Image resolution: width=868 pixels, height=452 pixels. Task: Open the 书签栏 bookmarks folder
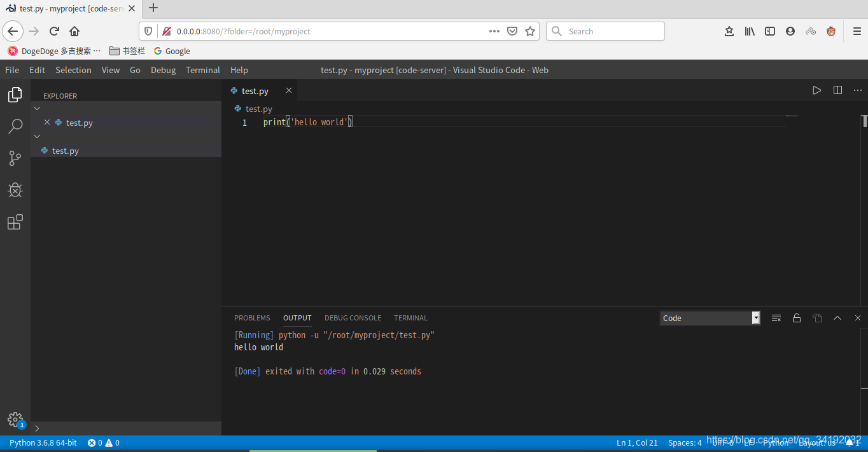[x=127, y=51]
